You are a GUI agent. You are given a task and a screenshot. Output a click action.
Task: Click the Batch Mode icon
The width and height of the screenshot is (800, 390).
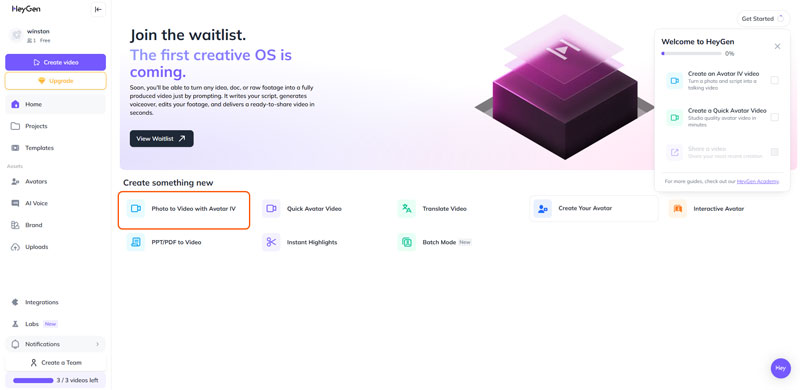(407, 242)
